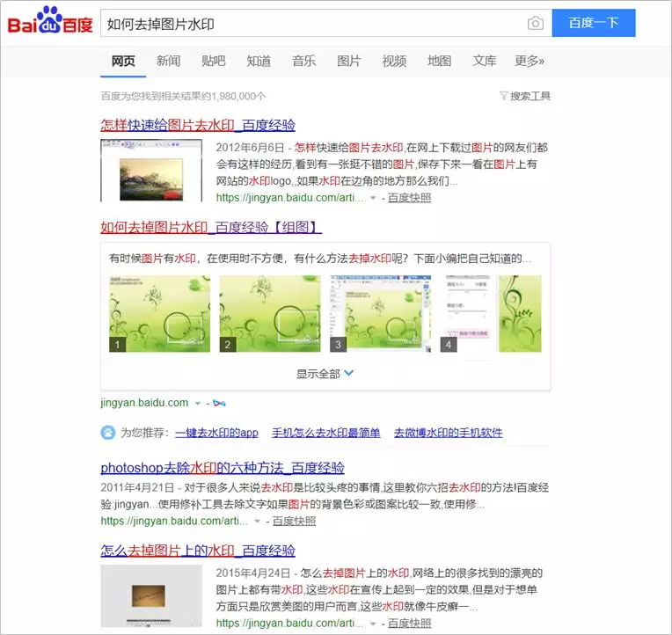Switch to the 视频 tab

[x=394, y=61]
